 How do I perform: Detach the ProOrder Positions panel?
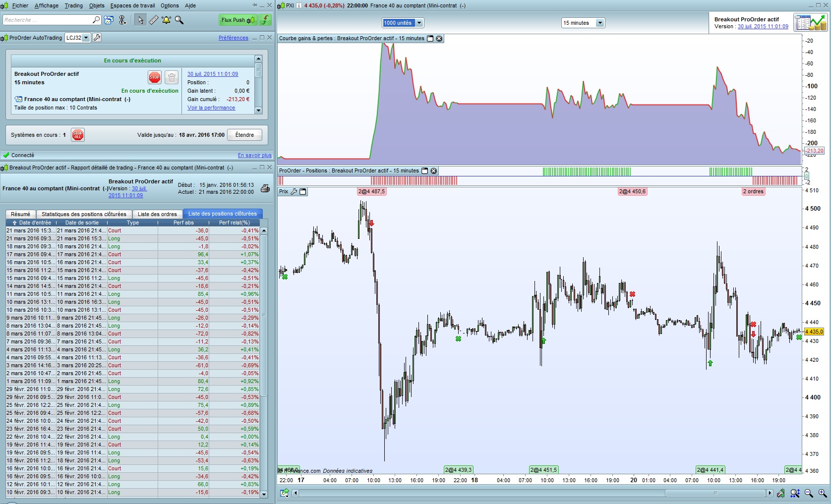[x=425, y=170]
